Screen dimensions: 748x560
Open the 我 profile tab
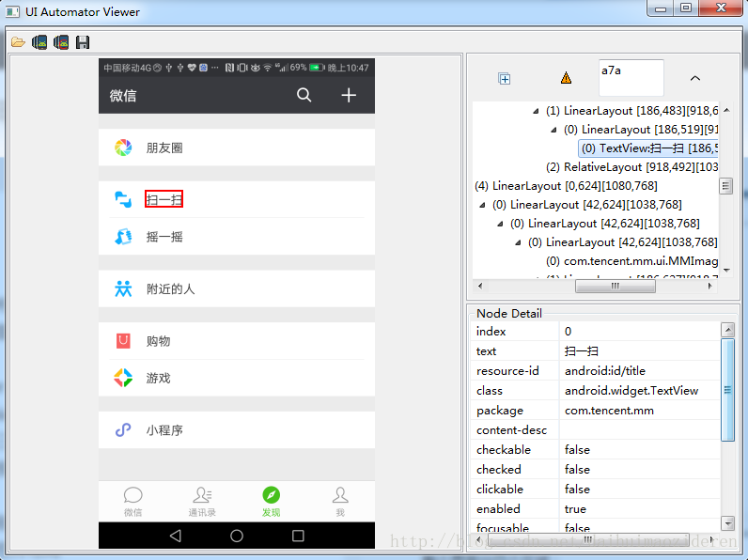(340, 502)
